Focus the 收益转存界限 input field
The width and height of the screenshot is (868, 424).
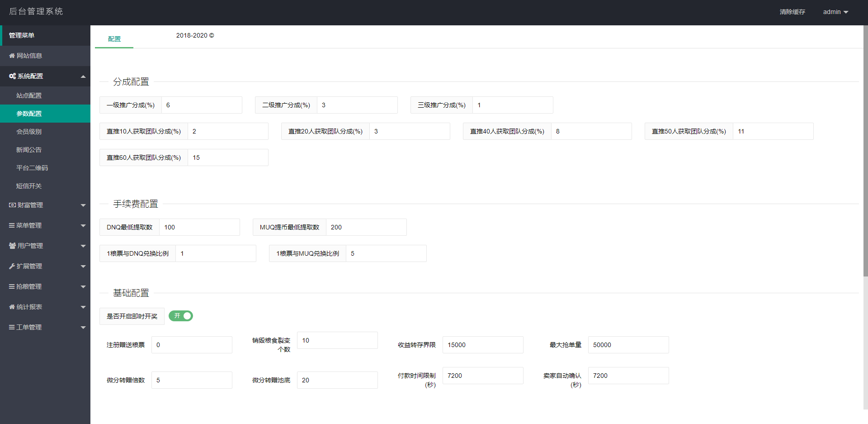point(483,345)
